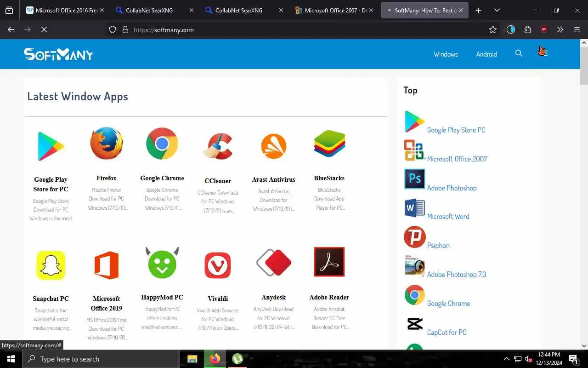Image resolution: width=588 pixels, height=368 pixels.
Task: Click Adobe Photoshop 7.0 thumbnail in sidebar
Action: [414, 266]
